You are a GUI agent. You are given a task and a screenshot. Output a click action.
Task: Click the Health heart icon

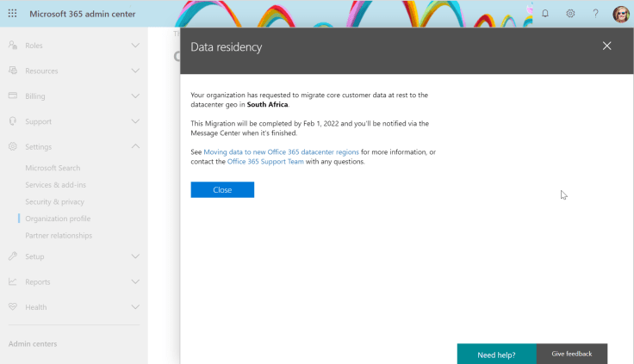pos(13,306)
